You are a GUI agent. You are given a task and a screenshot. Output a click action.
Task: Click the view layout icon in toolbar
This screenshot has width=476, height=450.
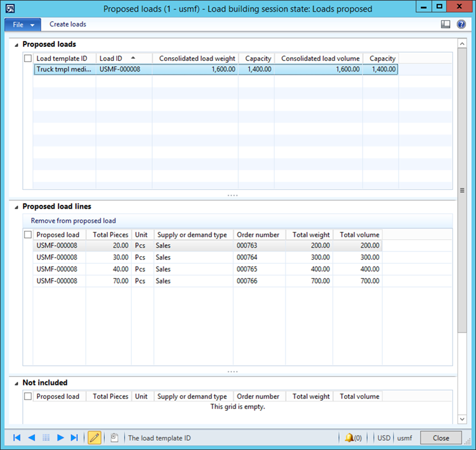[446, 24]
